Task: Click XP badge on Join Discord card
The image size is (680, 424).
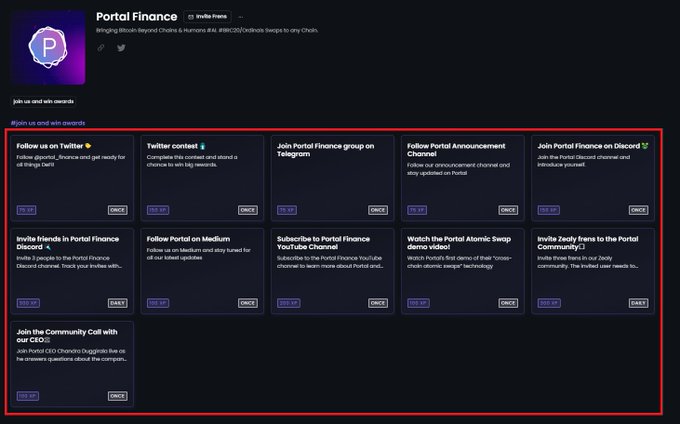Action: pyautogui.click(x=549, y=210)
